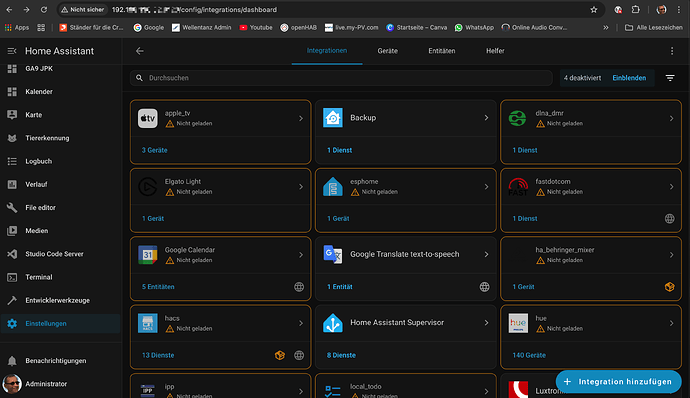
Task: Click the hacs integration logo
Action: (147, 323)
